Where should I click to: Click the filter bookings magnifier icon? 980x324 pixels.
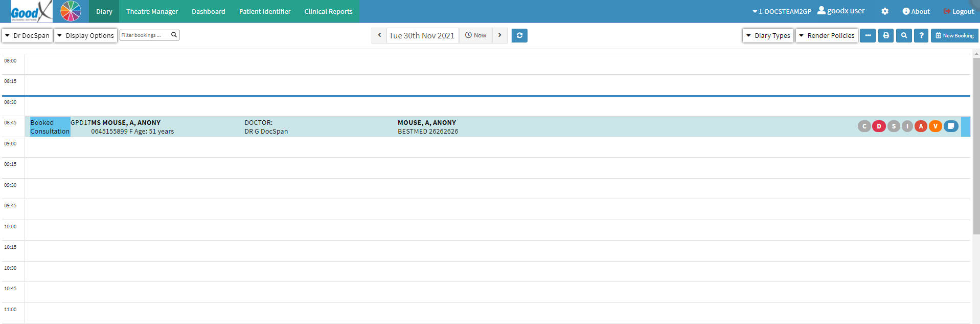point(174,35)
